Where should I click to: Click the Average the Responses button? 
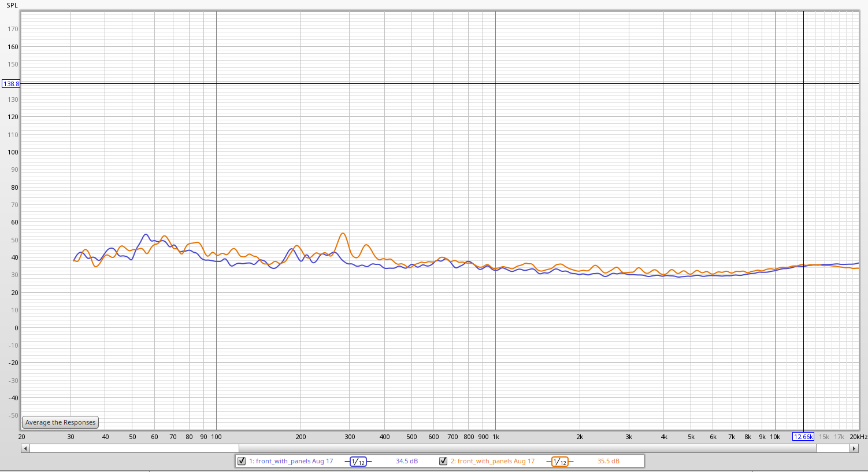coord(60,422)
